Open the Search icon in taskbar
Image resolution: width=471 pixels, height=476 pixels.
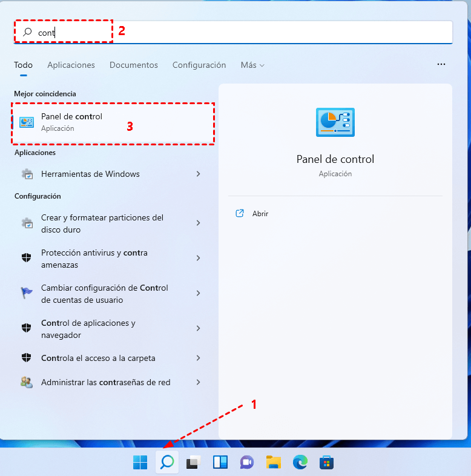click(x=167, y=463)
